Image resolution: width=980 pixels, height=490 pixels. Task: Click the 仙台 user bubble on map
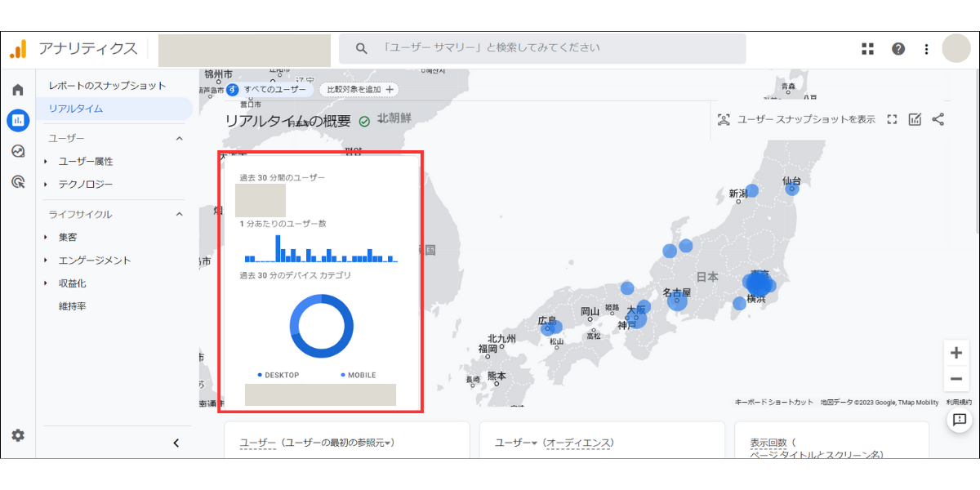[791, 189]
